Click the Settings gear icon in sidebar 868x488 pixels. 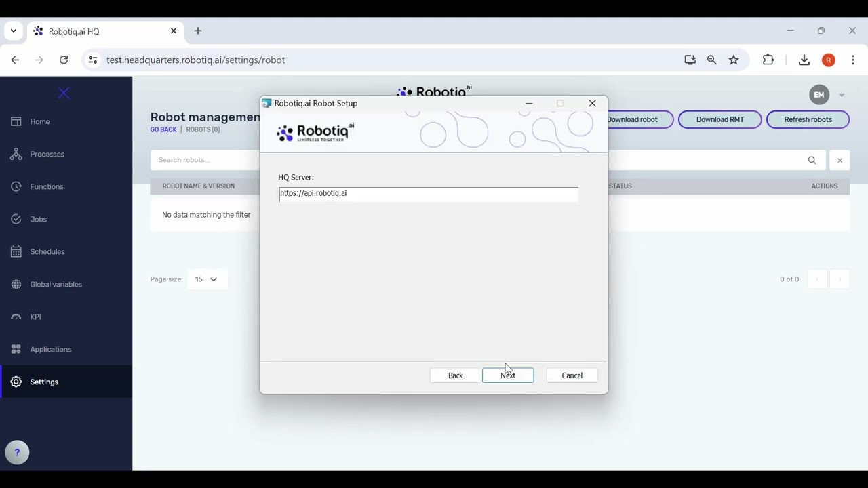coord(16,382)
